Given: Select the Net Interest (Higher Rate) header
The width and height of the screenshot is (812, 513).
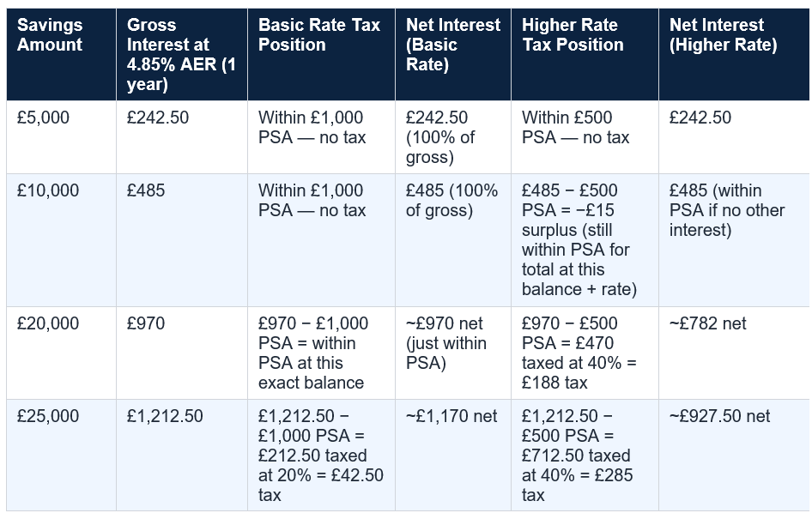Looking at the screenshot, I should [x=734, y=54].
